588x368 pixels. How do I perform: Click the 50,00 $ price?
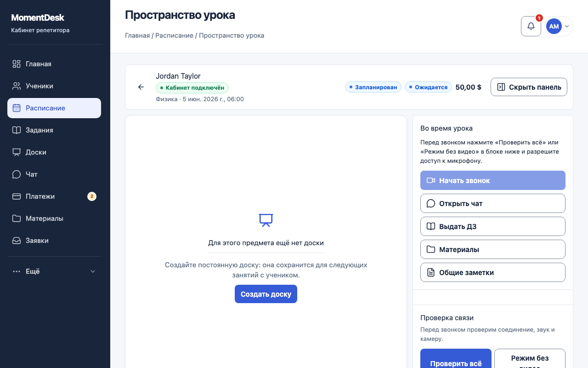[x=469, y=87]
